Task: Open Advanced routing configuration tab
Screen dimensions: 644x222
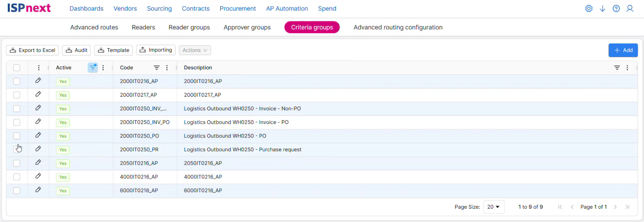Action: click(398, 27)
